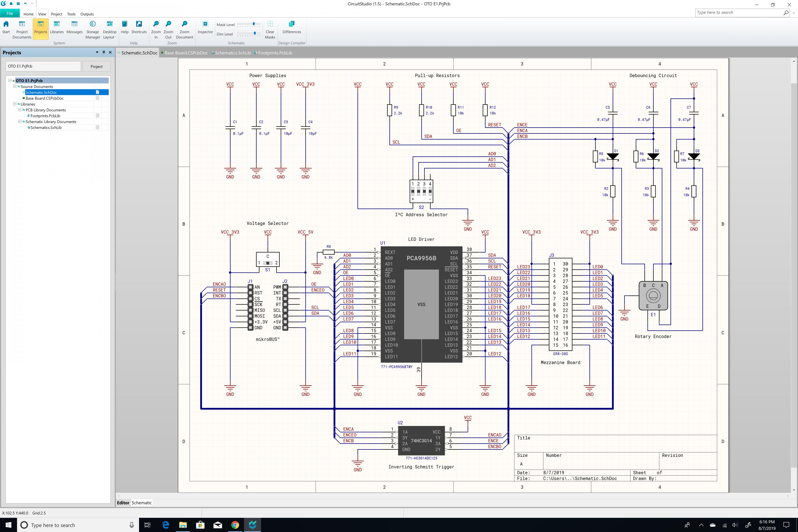The image size is (798, 532).
Task: Show Differences in Design Compiler
Action: point(292,28)
